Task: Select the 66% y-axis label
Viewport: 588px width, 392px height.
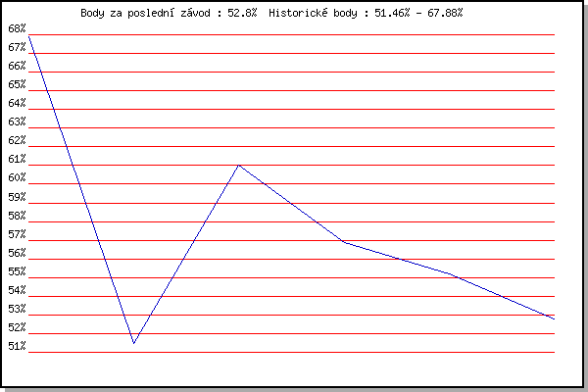Action: (x=17, y=66)
